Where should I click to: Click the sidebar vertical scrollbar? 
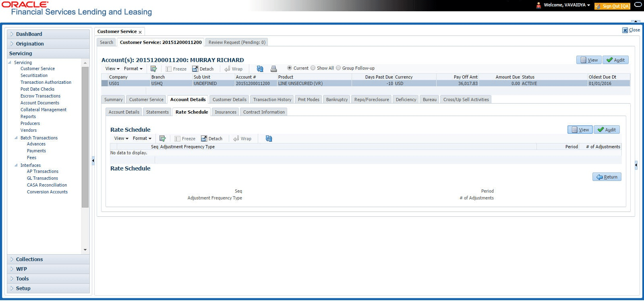[x=85, y=137]
